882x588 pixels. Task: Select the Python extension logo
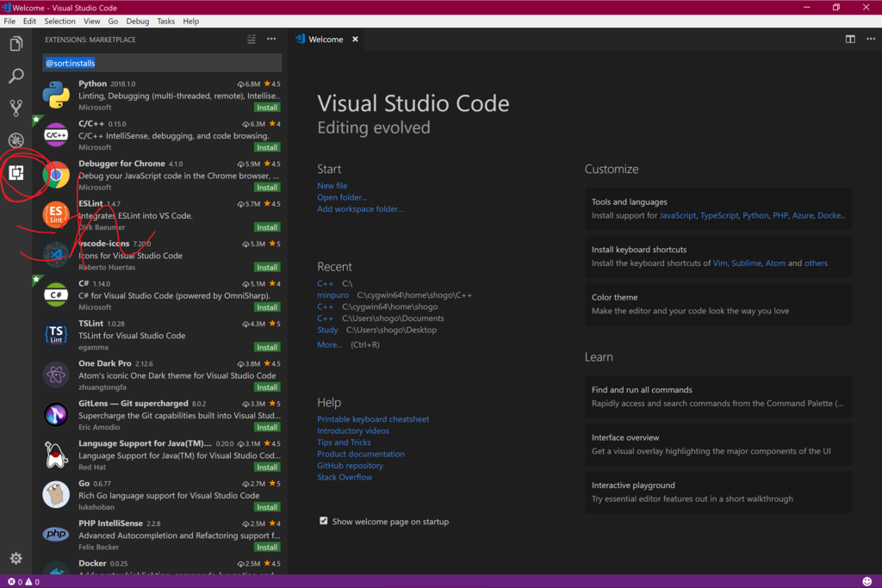point(56,95)
